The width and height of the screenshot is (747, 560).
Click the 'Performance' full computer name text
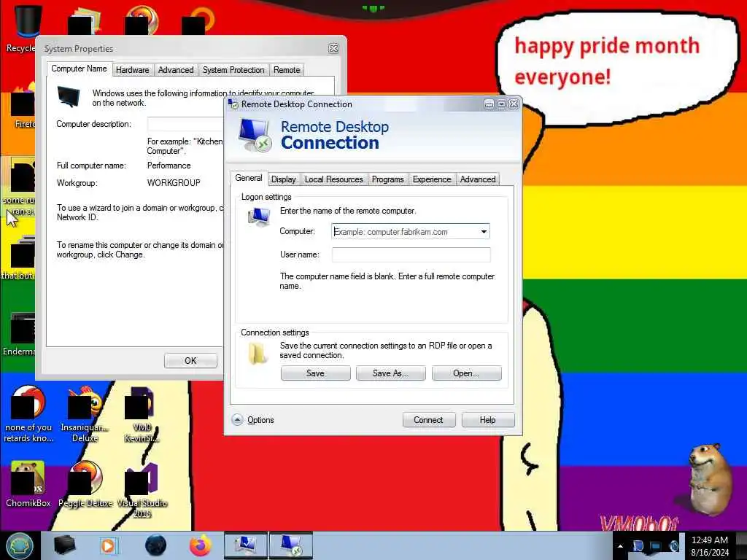169,166
